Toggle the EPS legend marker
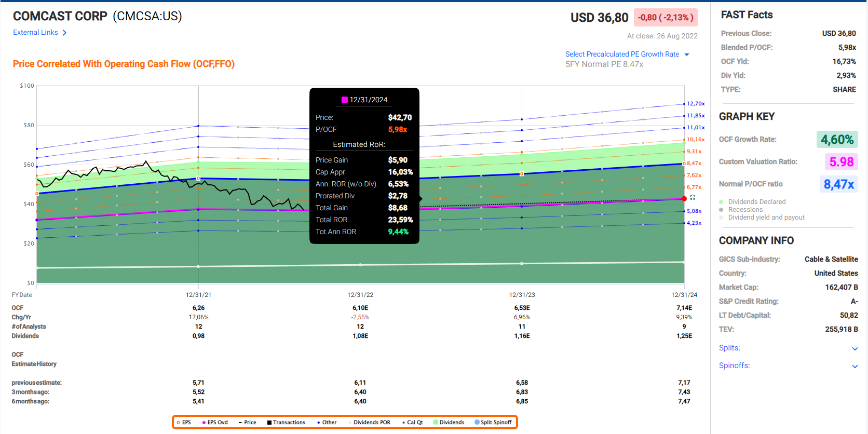The width and height of the screenshot is (868, 434). pos(179,423)
